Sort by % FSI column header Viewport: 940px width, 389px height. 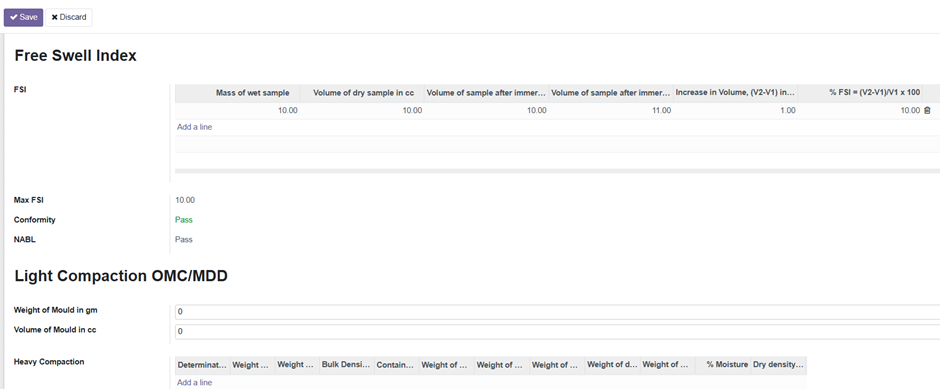[860, 93]
